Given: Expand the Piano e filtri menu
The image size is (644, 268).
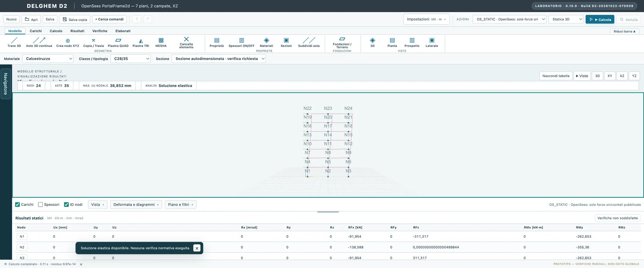Looking at the screenshot, I should tap(180, 204).
